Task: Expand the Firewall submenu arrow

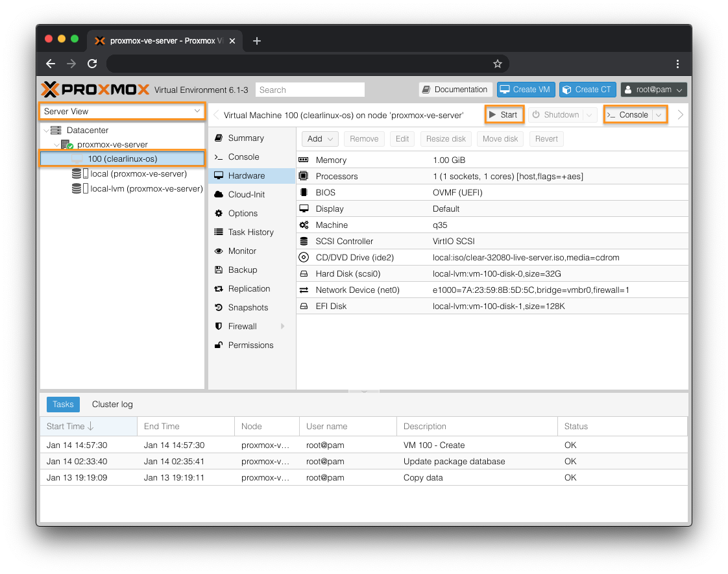Action: (x=282, y=326)
